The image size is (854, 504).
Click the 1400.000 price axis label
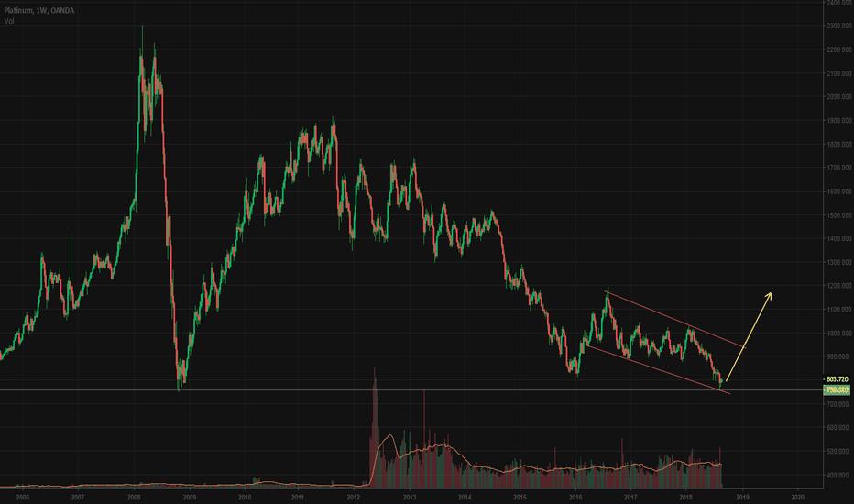click(839, 238)
